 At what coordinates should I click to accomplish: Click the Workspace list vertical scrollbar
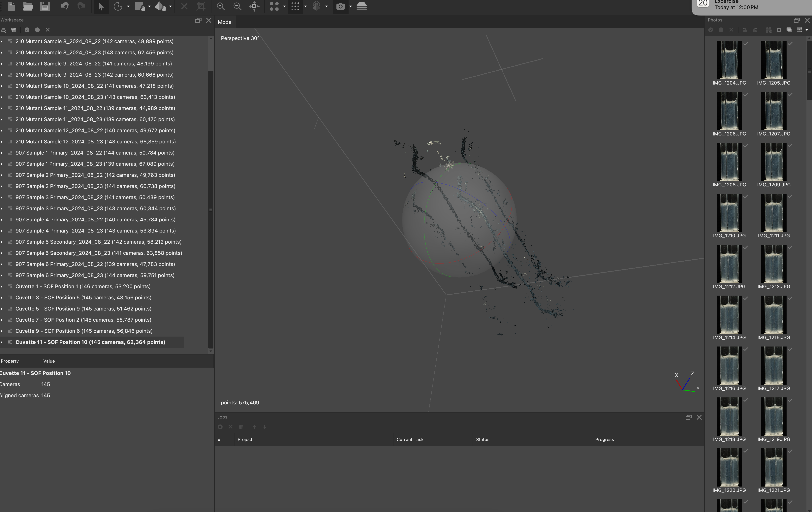coord(211,209)
